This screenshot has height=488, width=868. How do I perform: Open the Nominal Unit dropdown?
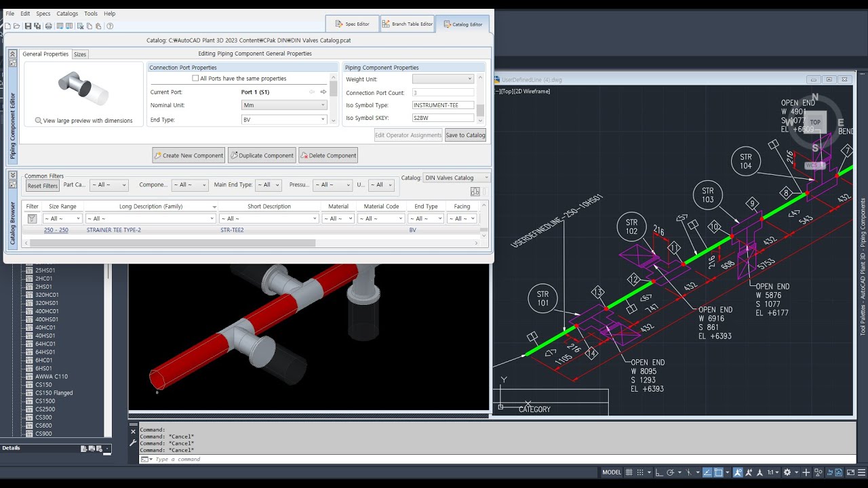click(284, 105)
